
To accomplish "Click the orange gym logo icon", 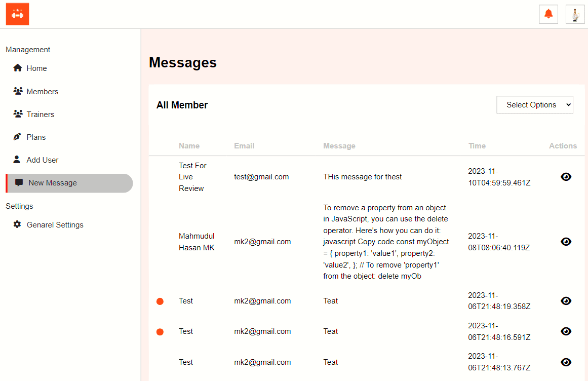I will coord(17,14).
